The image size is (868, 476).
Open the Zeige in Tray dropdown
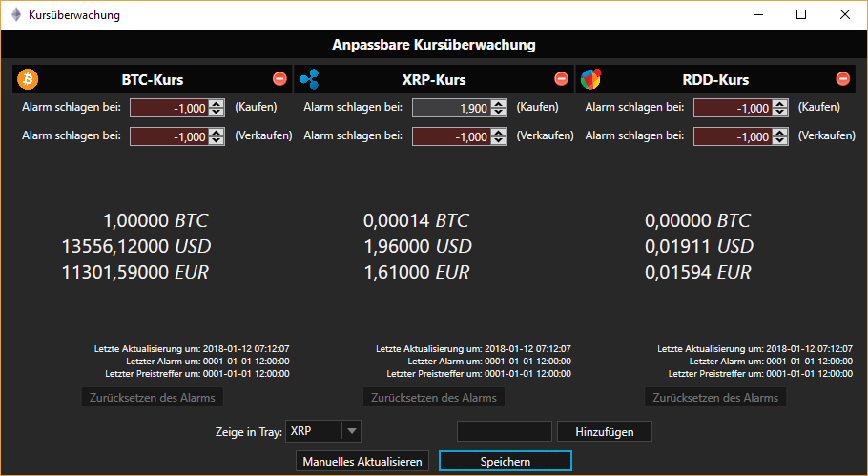[323, 431]
